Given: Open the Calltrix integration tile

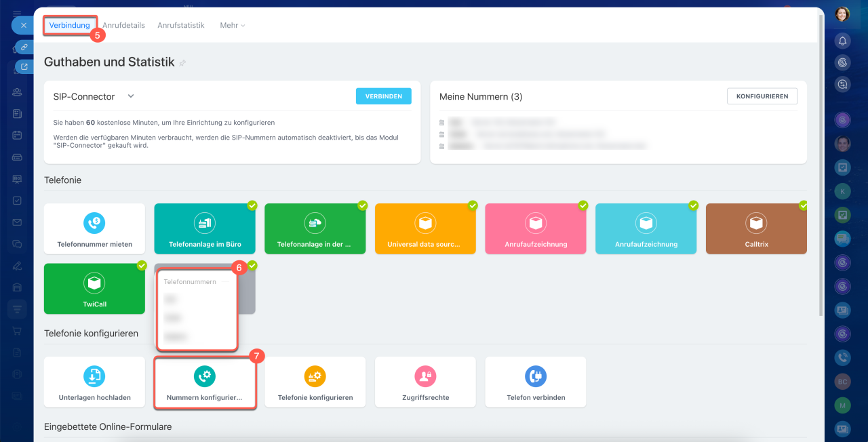Looking at the screenshot, I should 755,229.
